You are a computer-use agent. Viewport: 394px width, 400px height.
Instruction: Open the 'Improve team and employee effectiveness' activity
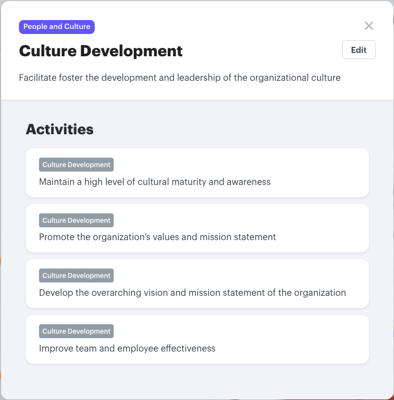197,339
